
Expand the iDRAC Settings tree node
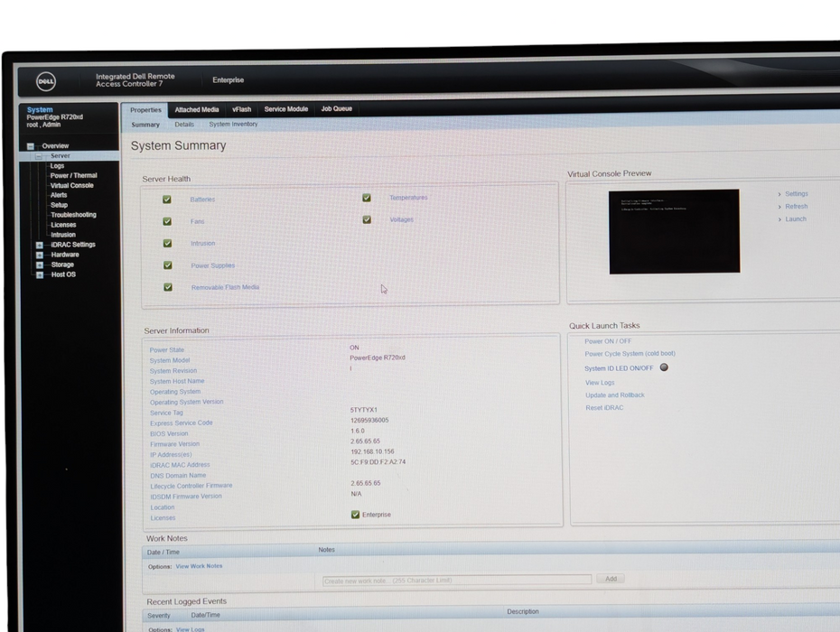39,245
